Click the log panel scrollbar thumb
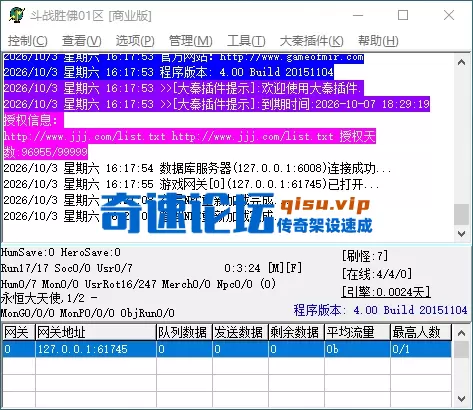 (x=462, y=214)
